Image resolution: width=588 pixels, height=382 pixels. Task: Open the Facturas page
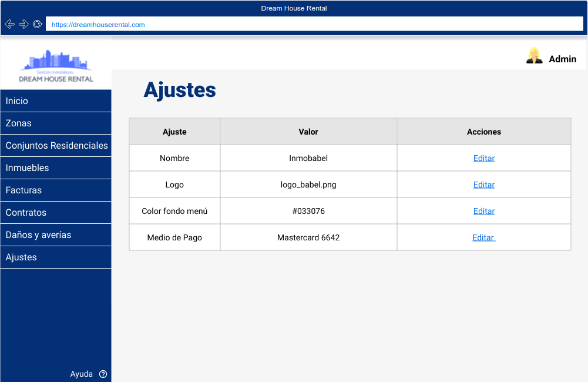(x=56, y=190)
